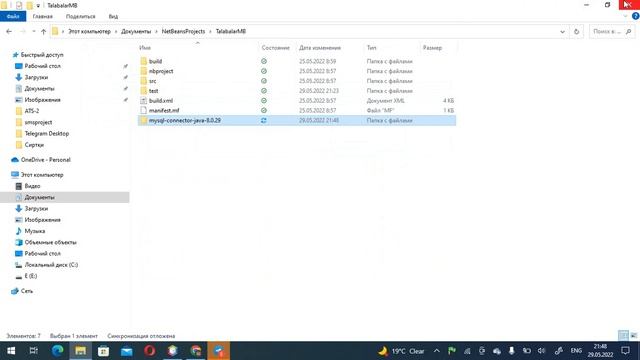
Task: Expand address bar history dropdown
Action: point(562,31)
